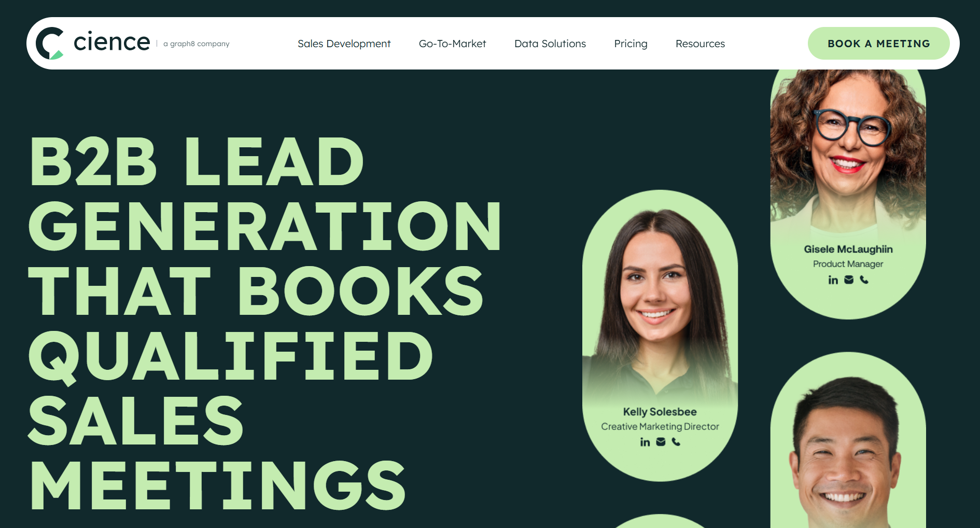
Task: Click Gisele McLaughiin's email icon
Action: tap(849, 280)
